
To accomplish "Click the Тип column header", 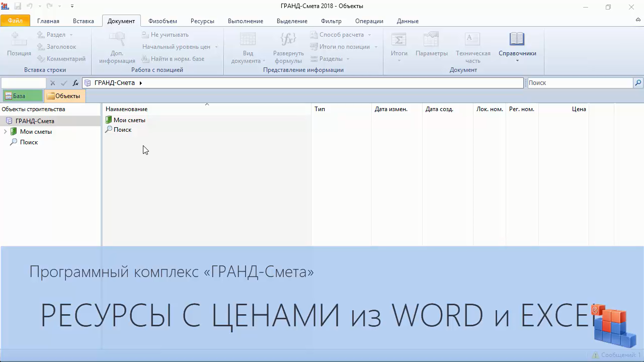I will click(341, 109).
